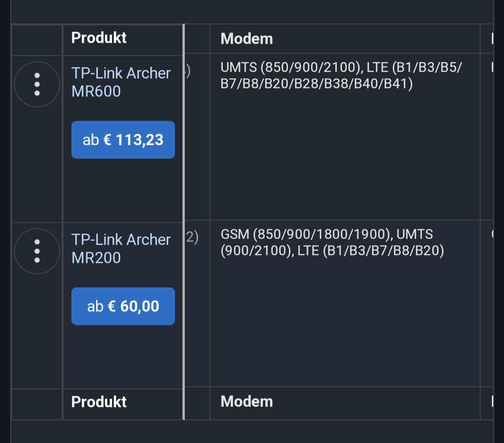Click the MR200 GSM/UMTS/LTE modem cell
Viewport: 504px width, 443px height.
point(344,303)
